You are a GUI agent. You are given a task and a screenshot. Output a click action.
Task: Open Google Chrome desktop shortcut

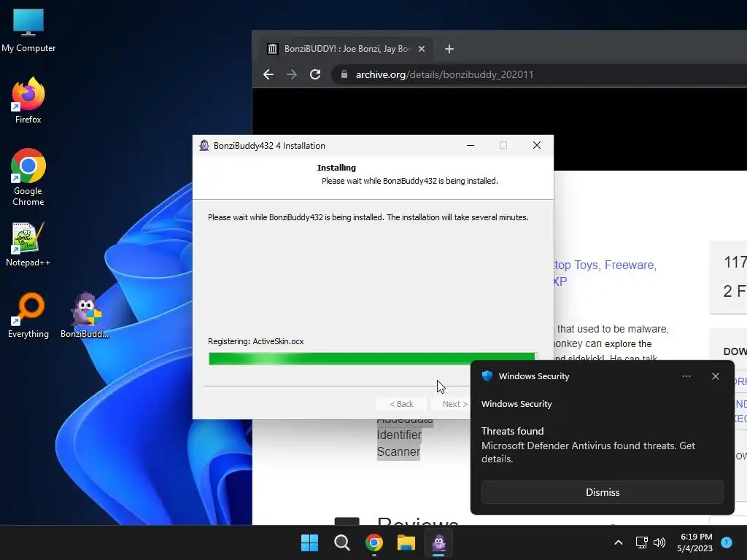click(x=28, y=176)
